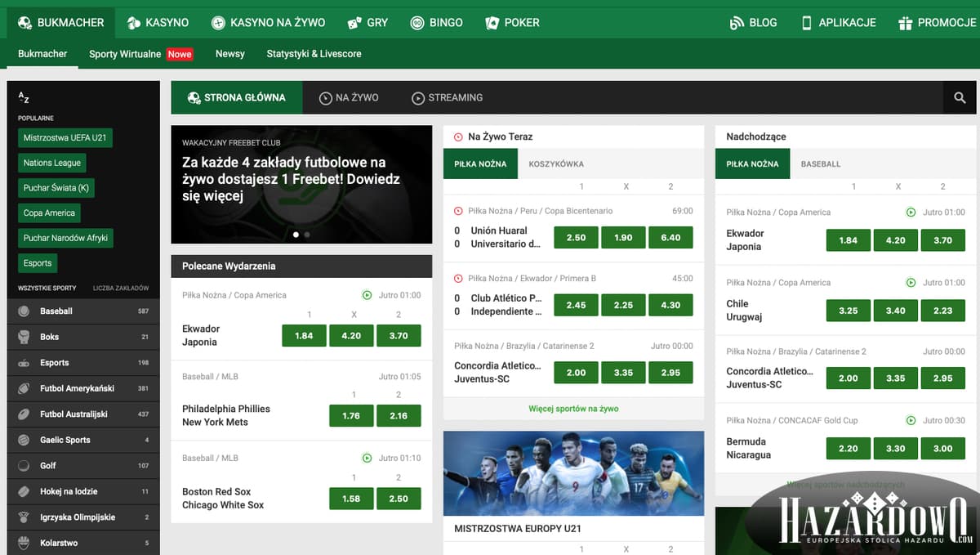Screen dimensions: 980x555
Task: Open Puchar Narodów Afryki popular link
Action: 65,238
